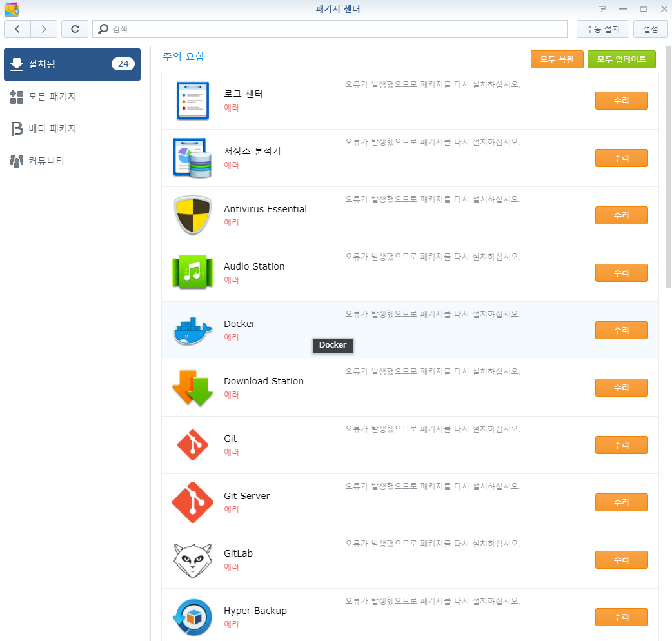Open the 모든 패키지 section
672x641 pixels.
coord(72,96)
